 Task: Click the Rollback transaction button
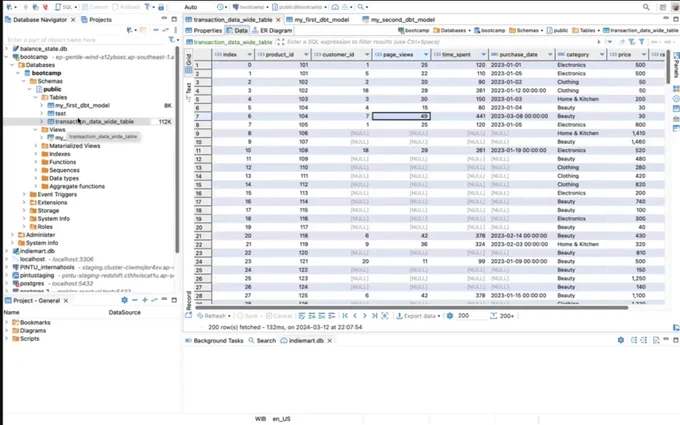126,7
